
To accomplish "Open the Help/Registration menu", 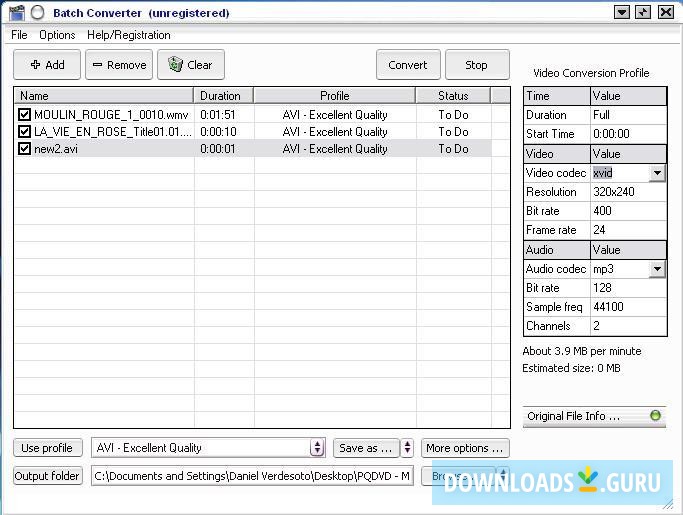I will click(128, 35).
